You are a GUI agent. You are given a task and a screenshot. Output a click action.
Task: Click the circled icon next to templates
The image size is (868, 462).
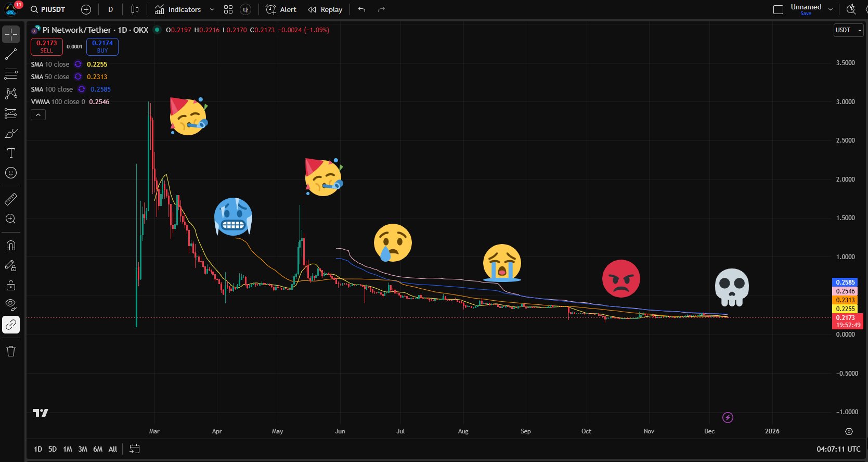(x=245, y=9)
